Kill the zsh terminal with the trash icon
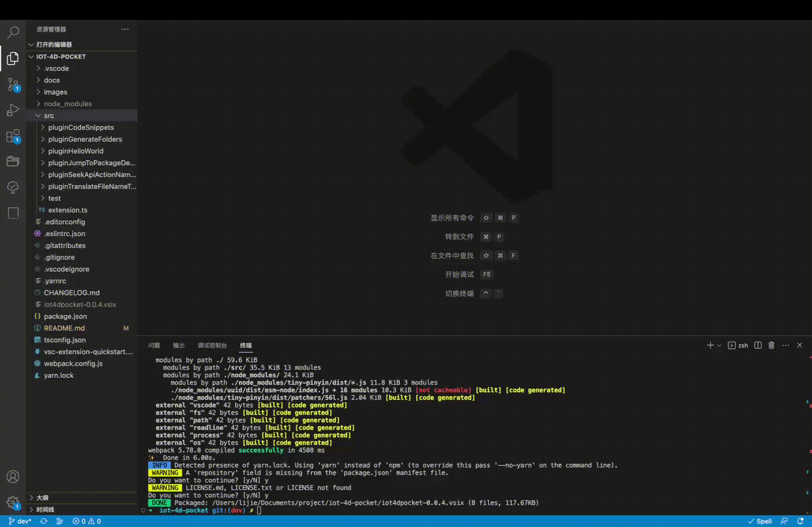812x527 pixels. point(771,345)
